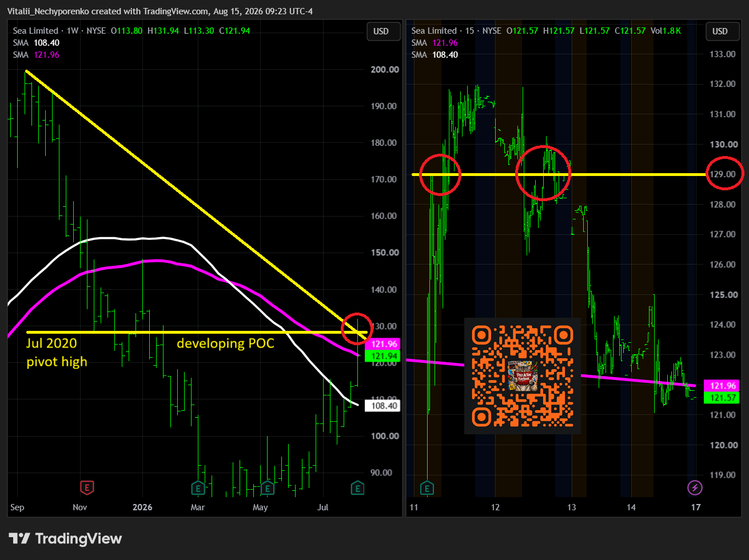Click the QR code image
The height and width of the screenshot is (560, 749).
click(523, 376)
